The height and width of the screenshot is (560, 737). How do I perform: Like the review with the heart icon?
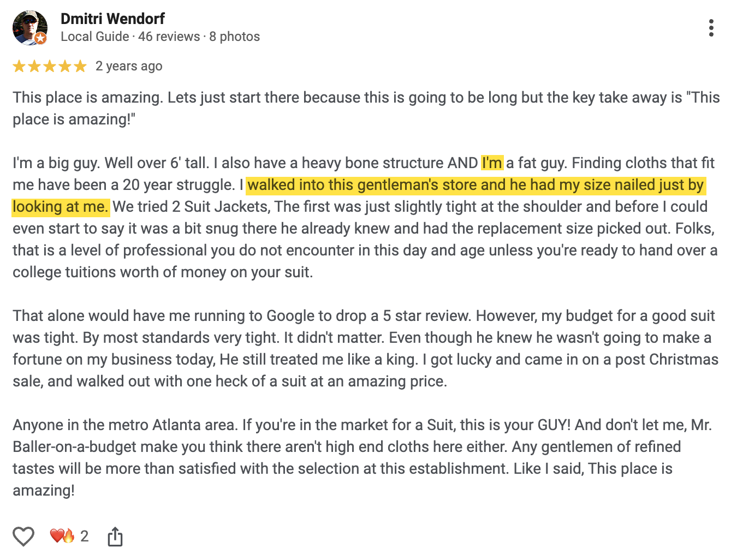coord(23,537)
